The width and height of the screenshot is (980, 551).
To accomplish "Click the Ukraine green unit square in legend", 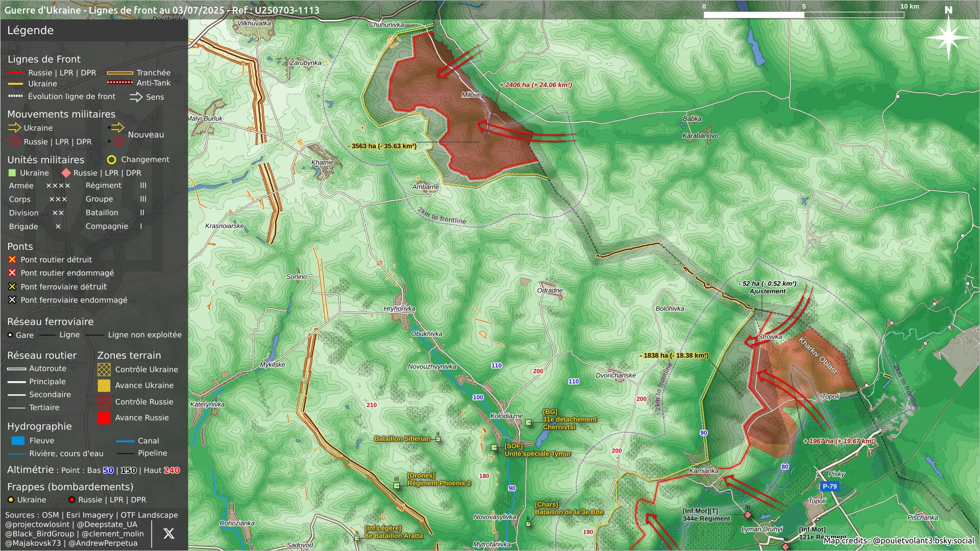I will (x=12, y=173).
